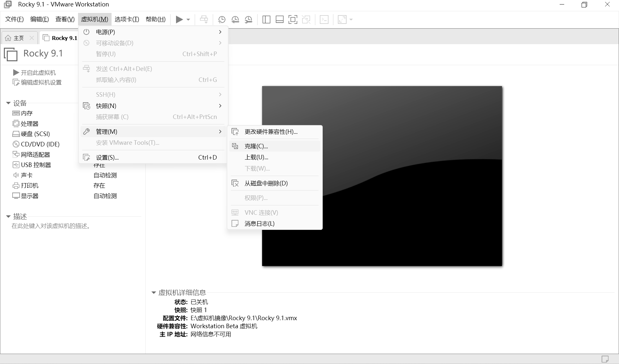Open the 快照(N) submenu
The height and width of the screenshot is (364, 619).
106,106
